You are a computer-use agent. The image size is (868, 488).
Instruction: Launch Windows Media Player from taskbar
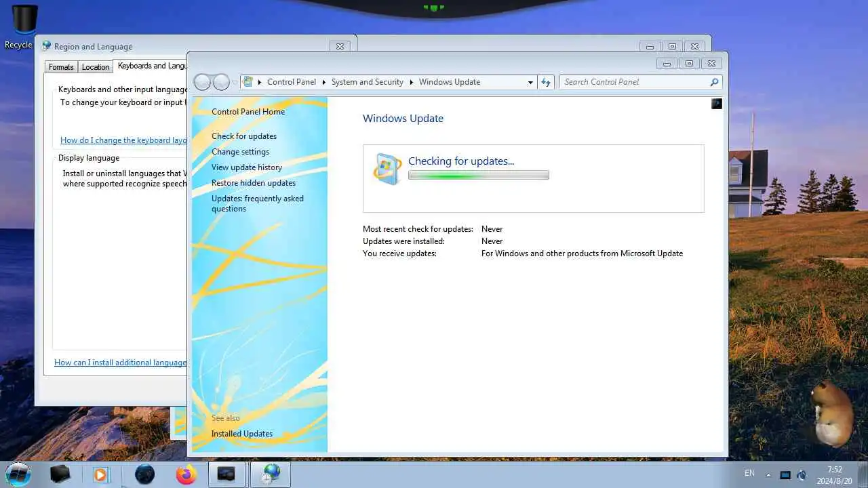click(100, 474)
